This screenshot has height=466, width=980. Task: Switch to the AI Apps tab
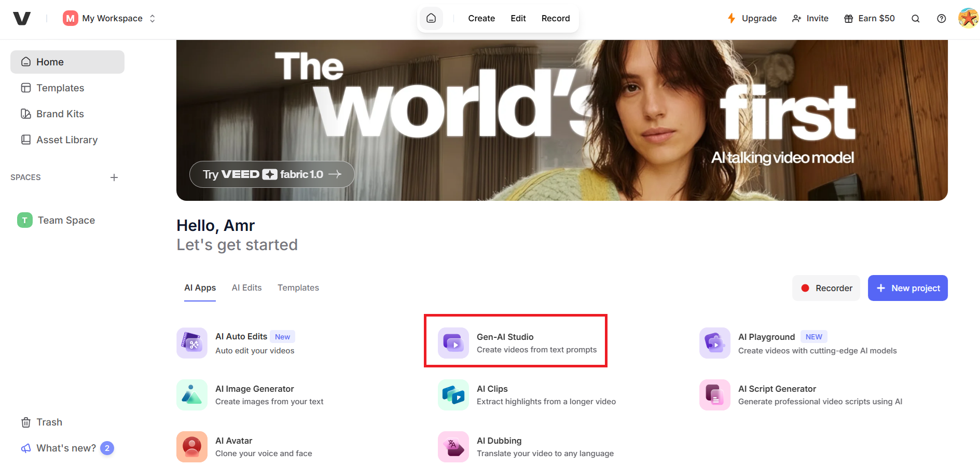200,288
